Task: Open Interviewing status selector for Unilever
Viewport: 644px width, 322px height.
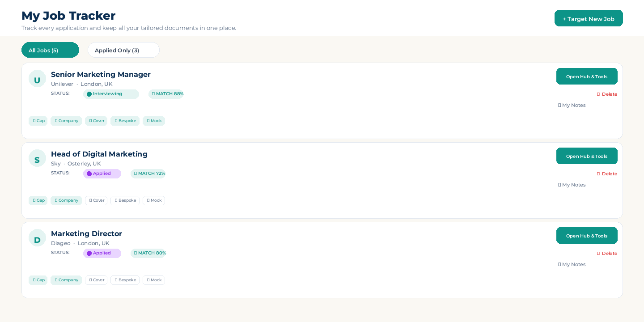Action: pyautogui.click(x=111, y=94)
